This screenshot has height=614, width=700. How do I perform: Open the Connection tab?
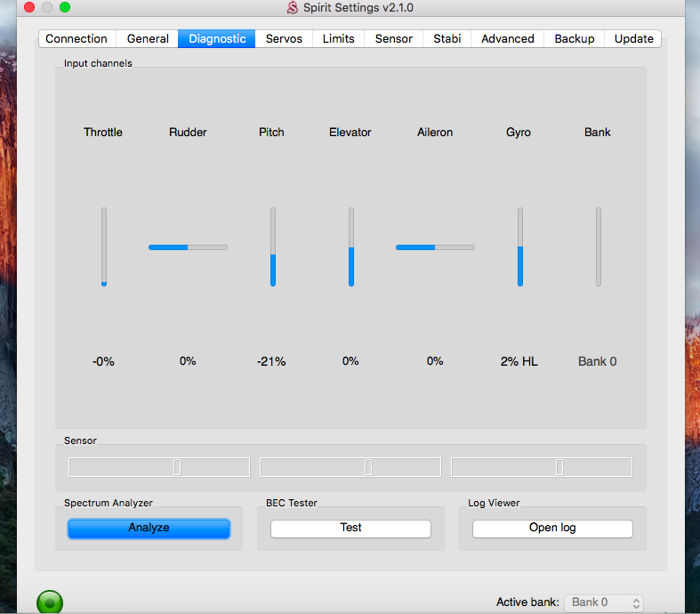[x=76, y=38]
